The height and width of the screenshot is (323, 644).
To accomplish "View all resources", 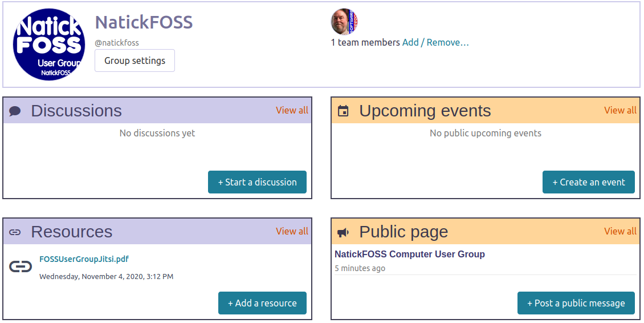I will tap(292, 231).
